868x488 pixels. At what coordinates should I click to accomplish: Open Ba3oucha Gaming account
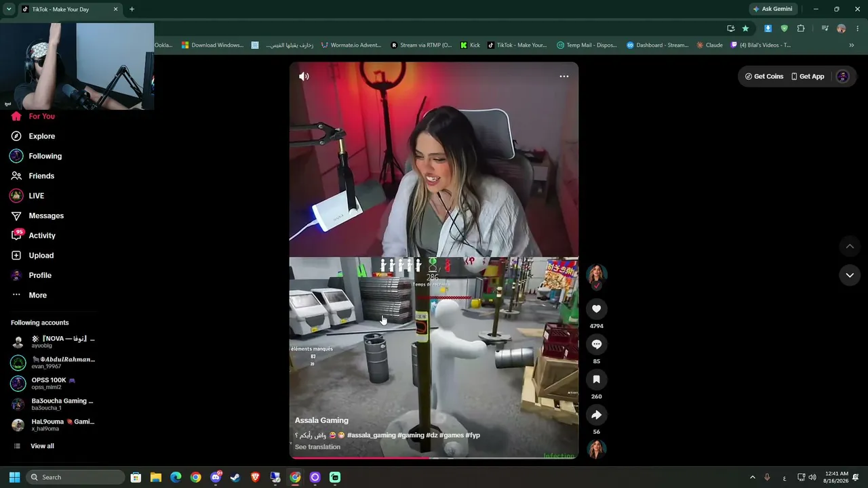[x=53, y=404]
